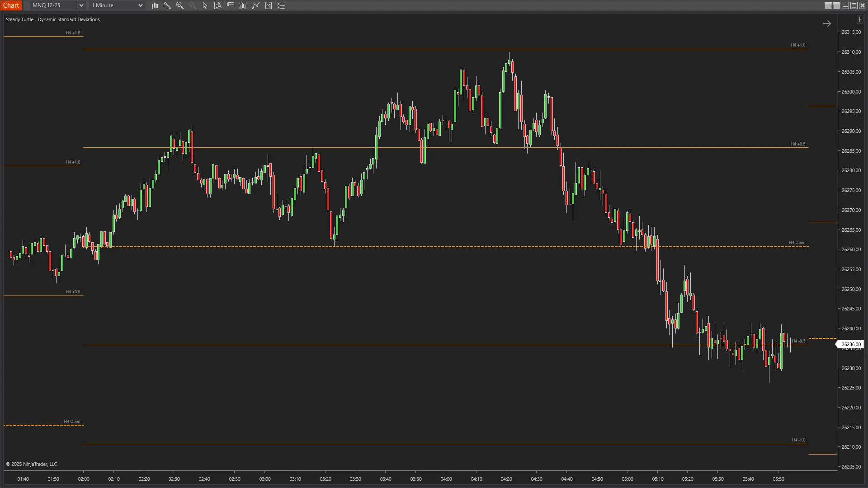Open the Chart Trader clipboard icon
This screenshot has width=868, height=488.
[269, 5]
